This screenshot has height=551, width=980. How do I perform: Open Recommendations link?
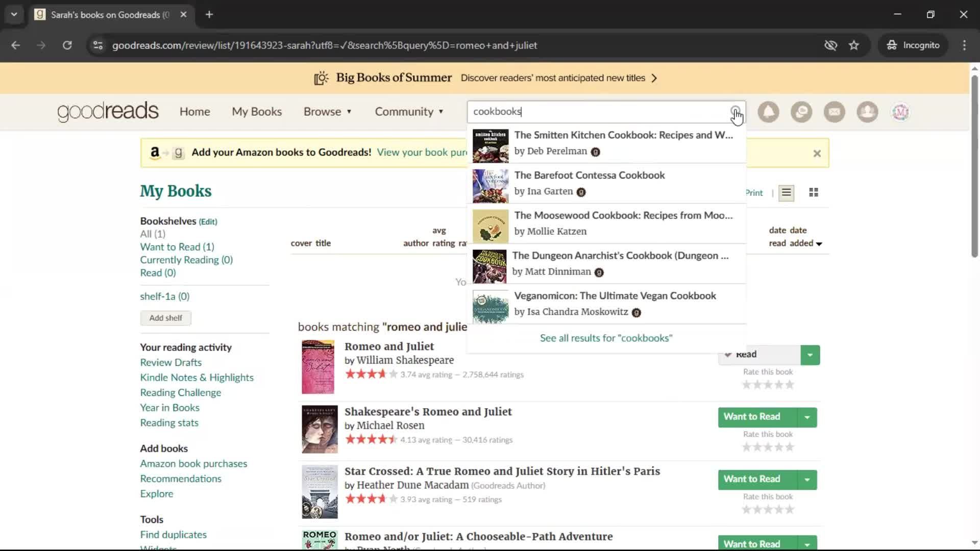point(181,479)
